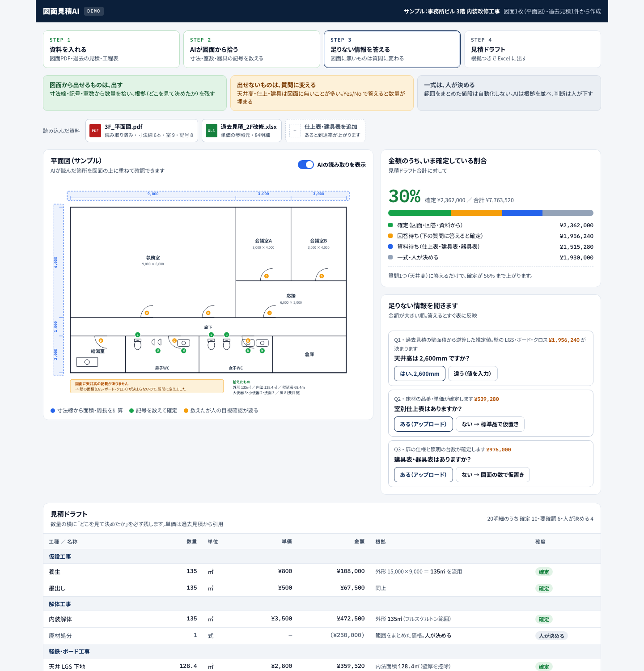This screenshot has height=671, width=644.
Task: Click the 図面に天井高の記載がありません notice
Action: click(147, 386)
